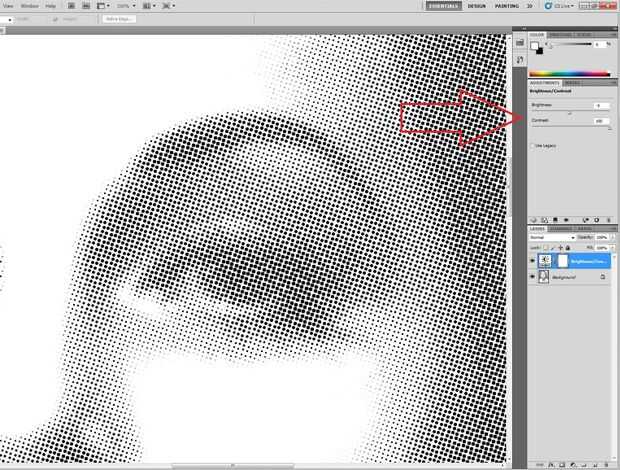View previous state of the adjustment
The image size is (620, 470).
[x=586, y=220]
